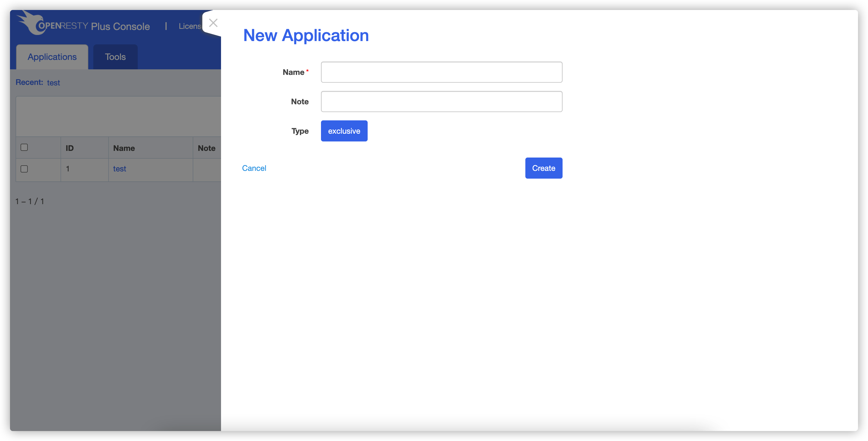Image resolution: width=868 pixels, height=441 pixels.
Task: Click the pagination text 1 – 1 / 1
Action: pos(30,201)
